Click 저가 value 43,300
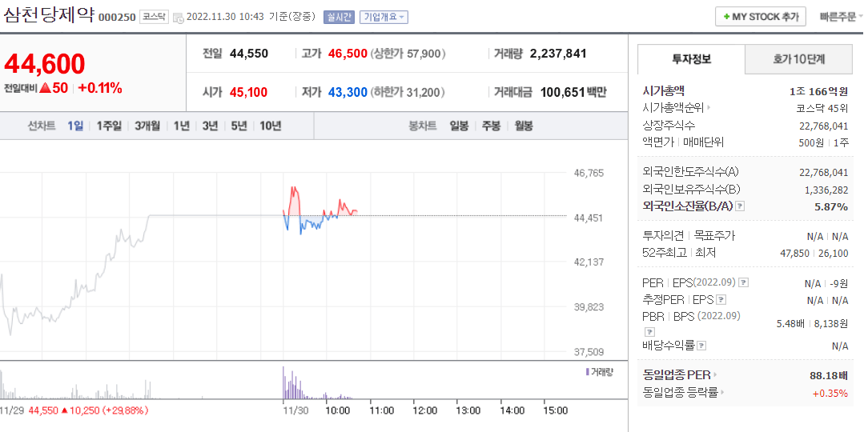The width and height of the screenshot is (868, 432). point(348,92)
